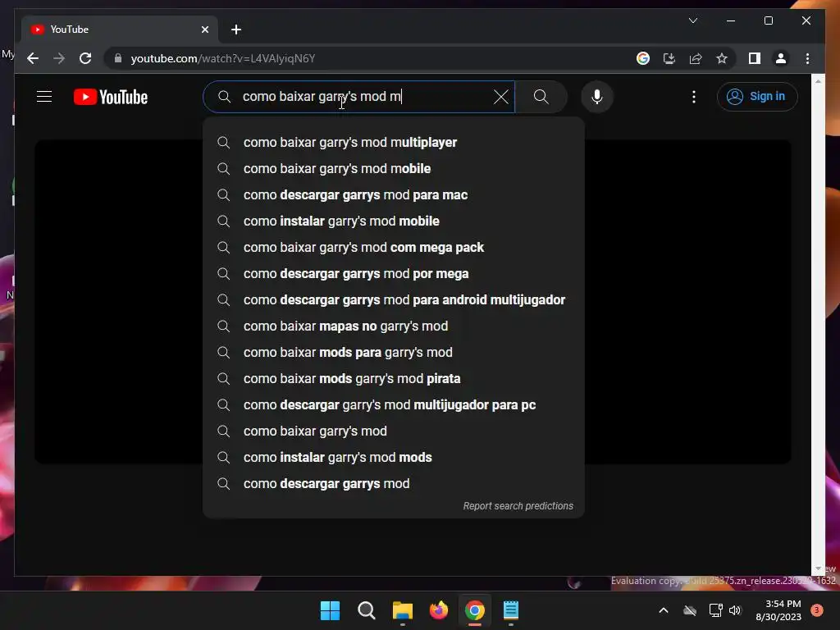Open File Explorer from taskbar
Image resolution: width=840 pixels, height=630 pixels.
tap(402, 610)
